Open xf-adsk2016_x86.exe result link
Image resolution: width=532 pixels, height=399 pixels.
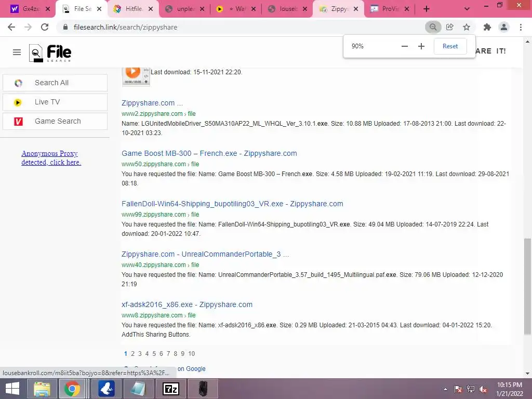187,304
